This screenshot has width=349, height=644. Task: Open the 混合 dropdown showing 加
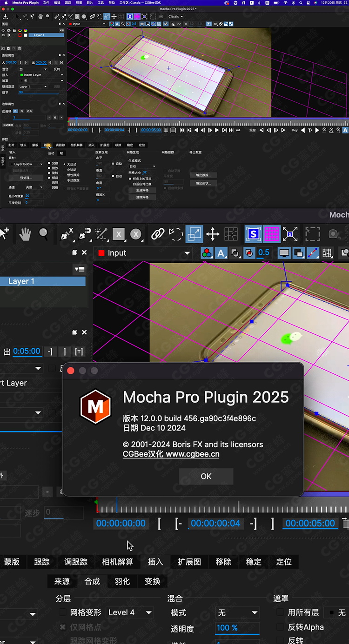tap(34, 69)
